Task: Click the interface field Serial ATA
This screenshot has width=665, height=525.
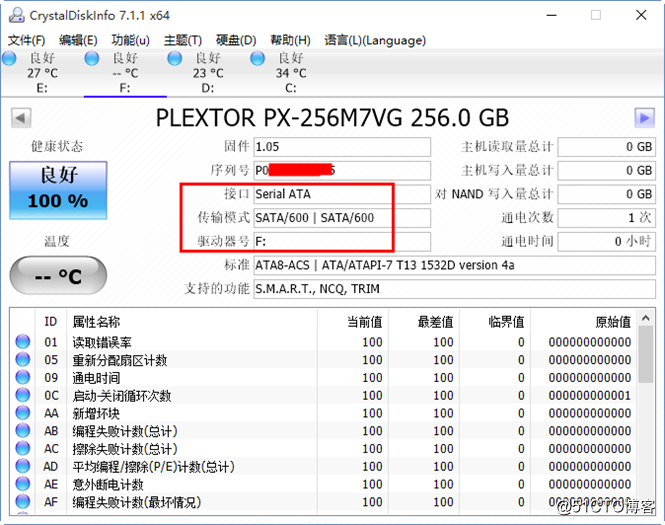Action: [342, 194]
